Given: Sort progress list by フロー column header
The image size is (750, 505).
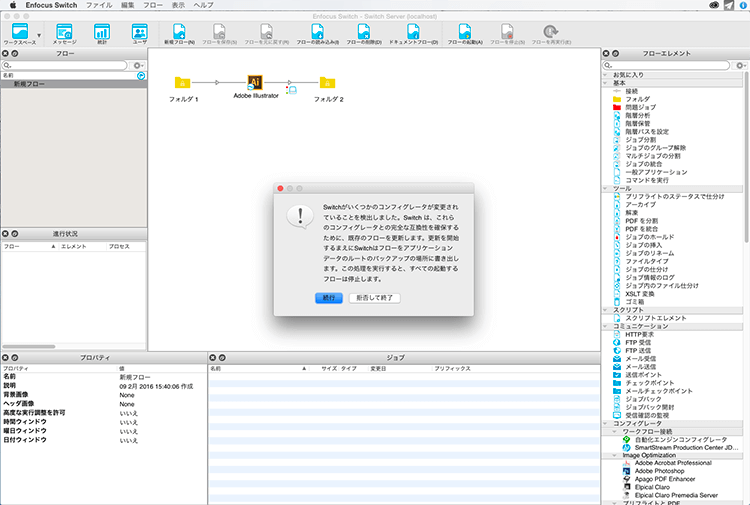Looking at the screenshot, I should coord(30,246).
